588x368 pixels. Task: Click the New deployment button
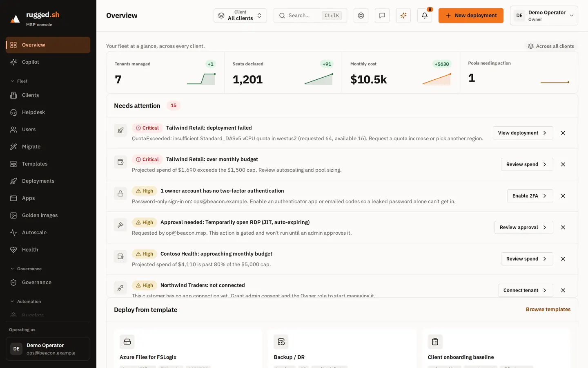coord(471,16)
